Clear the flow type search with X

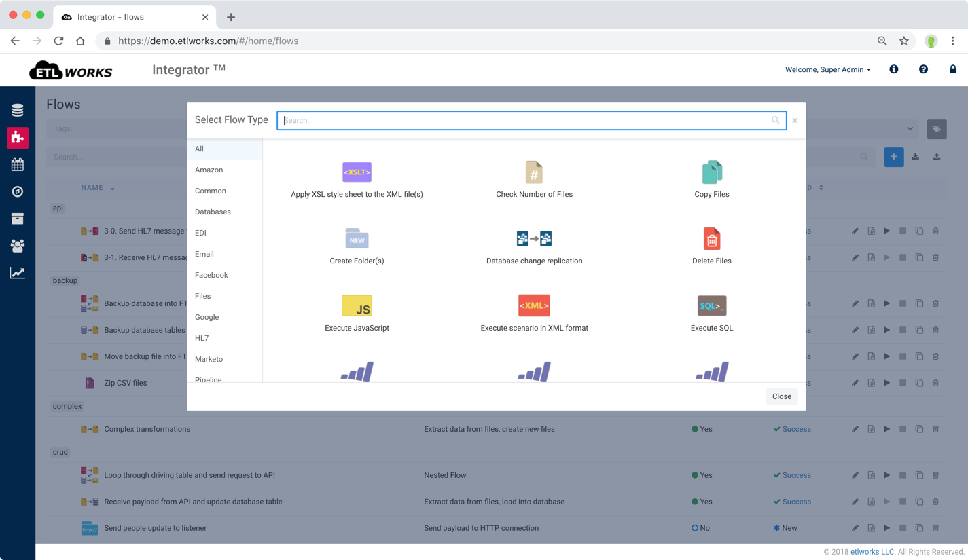[795, 121]
